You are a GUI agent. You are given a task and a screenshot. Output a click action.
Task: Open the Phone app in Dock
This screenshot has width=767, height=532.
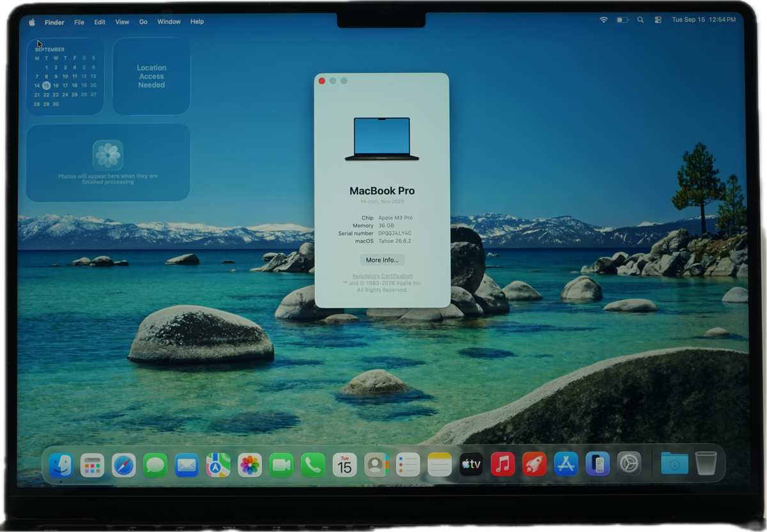click(x=313, y=465)
